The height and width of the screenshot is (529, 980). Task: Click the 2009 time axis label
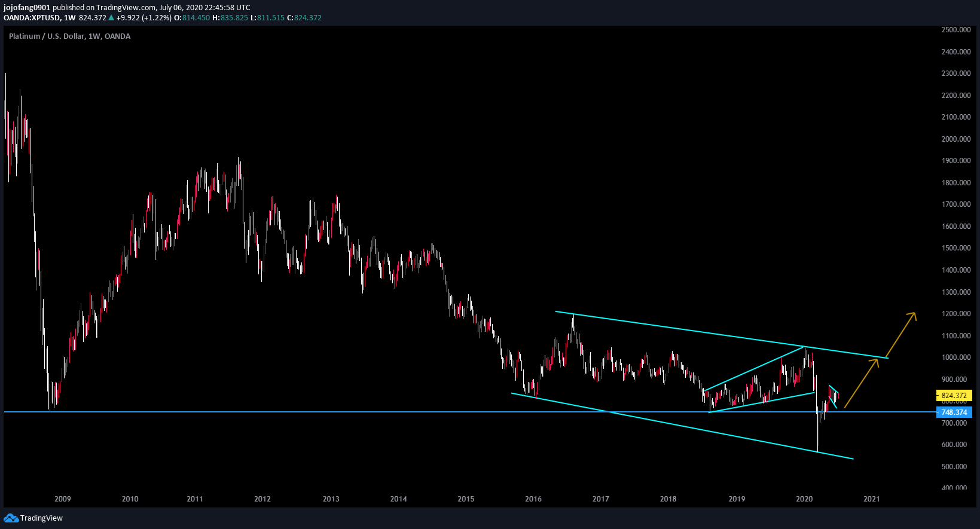[63, 499]
